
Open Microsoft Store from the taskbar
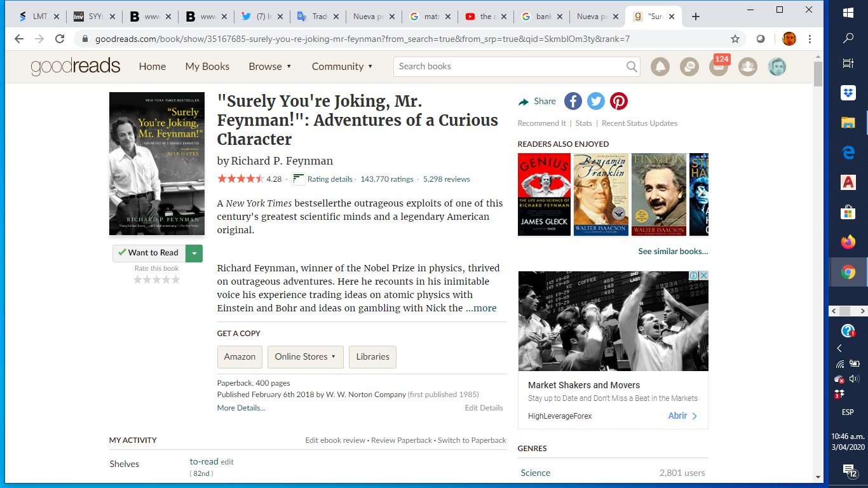[x=848, y=212]
